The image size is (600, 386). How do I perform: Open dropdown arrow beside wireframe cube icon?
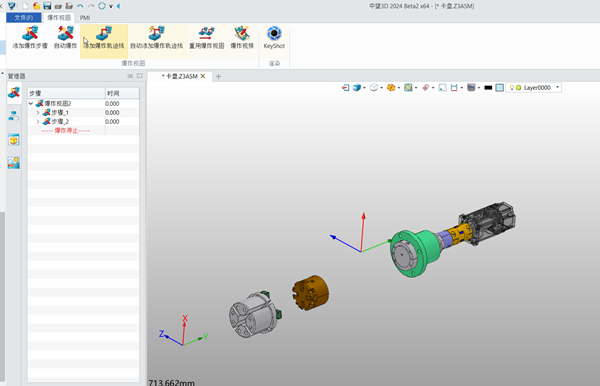(x=382, y=88)
